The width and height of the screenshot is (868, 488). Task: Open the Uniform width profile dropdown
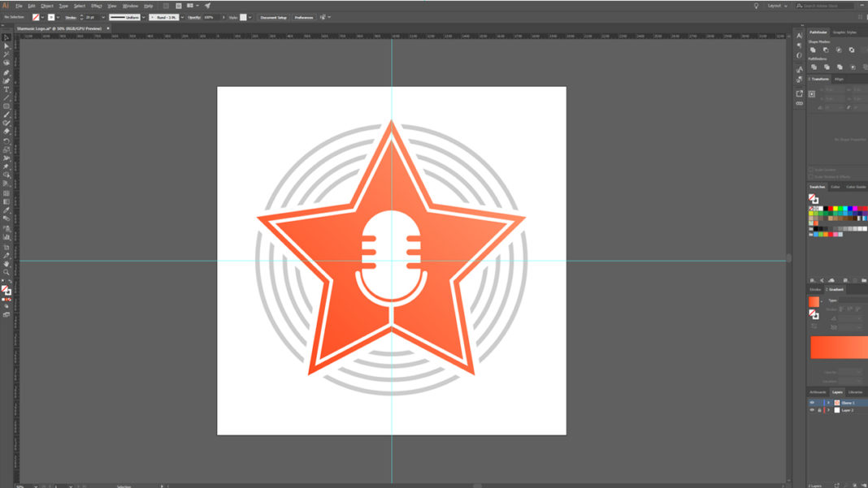[143, 17]
